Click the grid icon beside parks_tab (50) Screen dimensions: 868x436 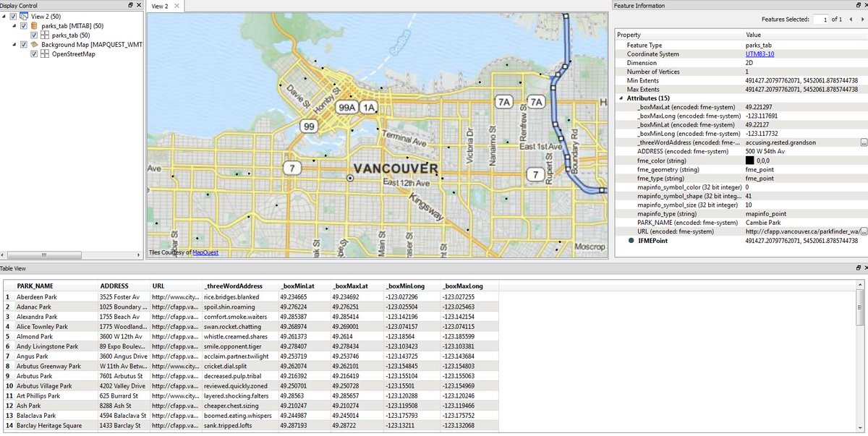(44, 35)
